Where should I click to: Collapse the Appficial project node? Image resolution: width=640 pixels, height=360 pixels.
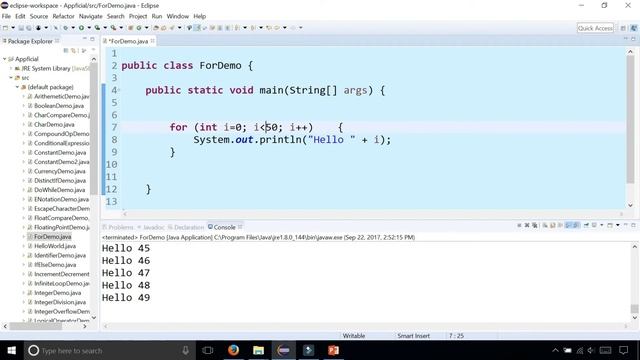[4, 59]
